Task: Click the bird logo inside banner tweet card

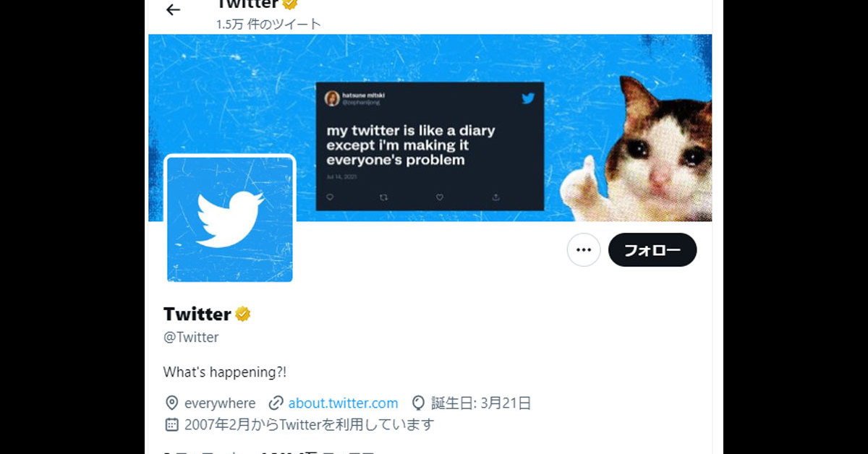Action: coord(528,98)
